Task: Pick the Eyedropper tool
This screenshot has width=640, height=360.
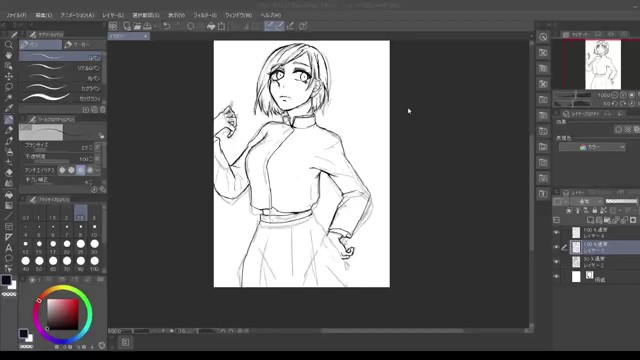Action: click(9, 108)
